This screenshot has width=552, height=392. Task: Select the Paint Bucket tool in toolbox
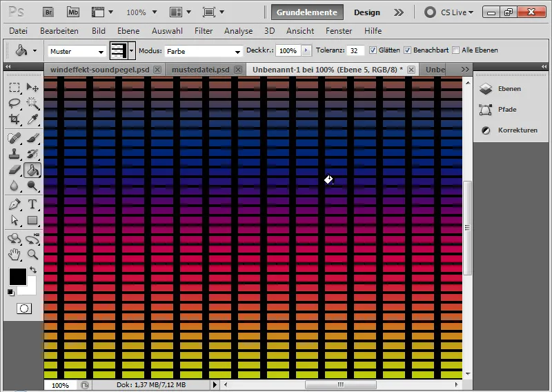(32, 170)
